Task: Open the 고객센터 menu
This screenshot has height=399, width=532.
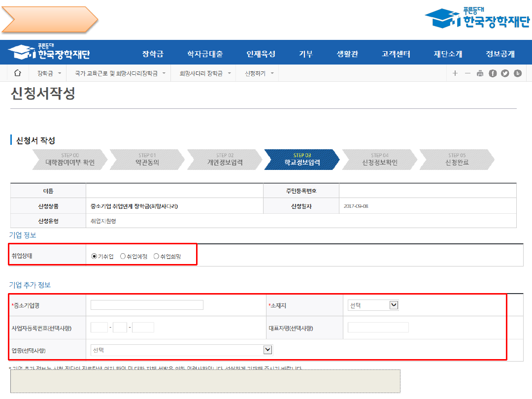Action: click(396, 54)
